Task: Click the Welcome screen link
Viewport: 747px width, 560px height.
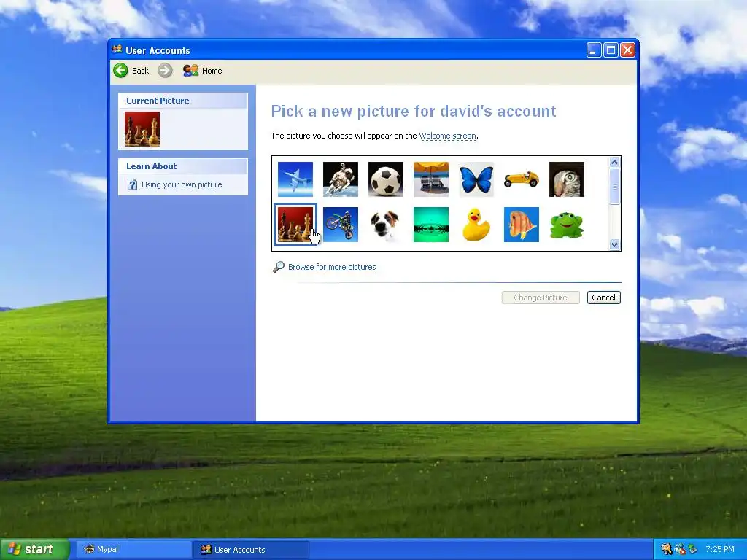Action: coord(447,136)
